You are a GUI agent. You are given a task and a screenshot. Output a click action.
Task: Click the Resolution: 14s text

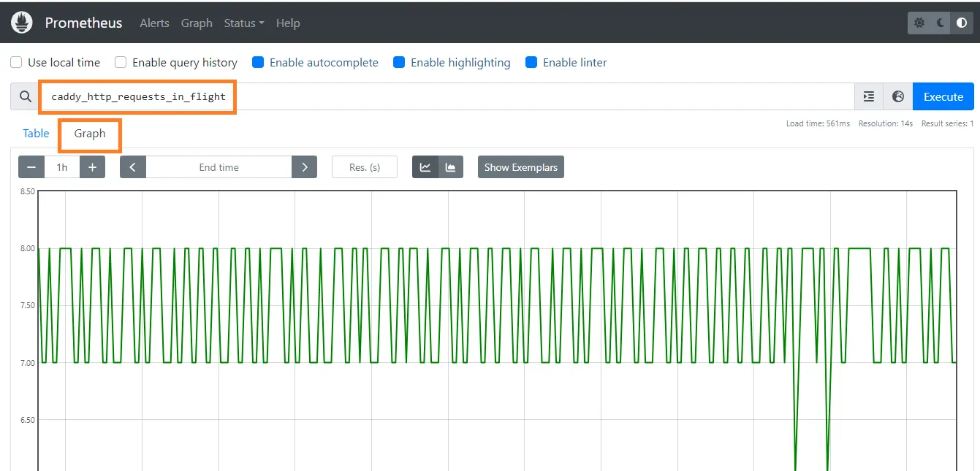point(886,123)
